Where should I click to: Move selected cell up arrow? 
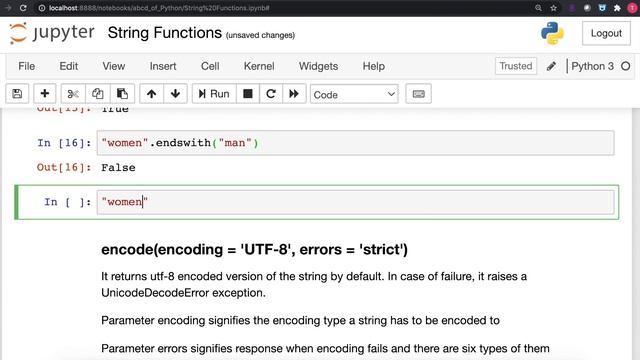coord(151,94)
